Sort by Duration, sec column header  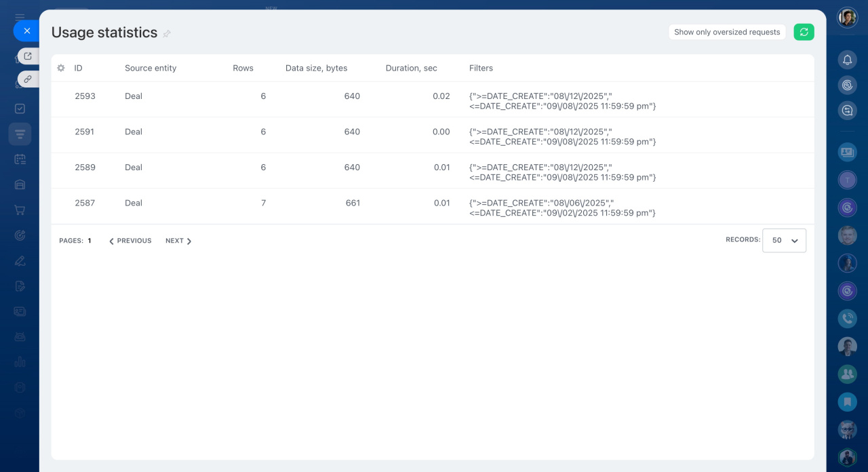tap(411, 68)
